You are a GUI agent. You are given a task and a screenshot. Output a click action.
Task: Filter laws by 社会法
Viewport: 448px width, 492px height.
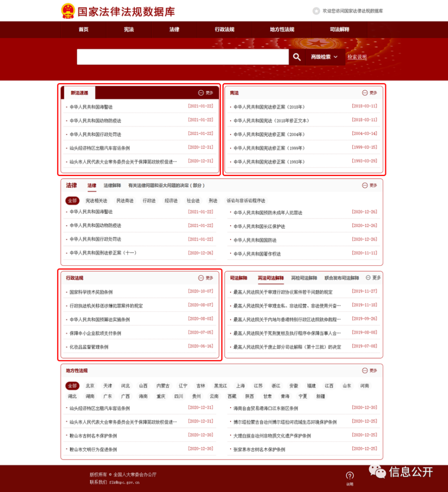[193, 201]
